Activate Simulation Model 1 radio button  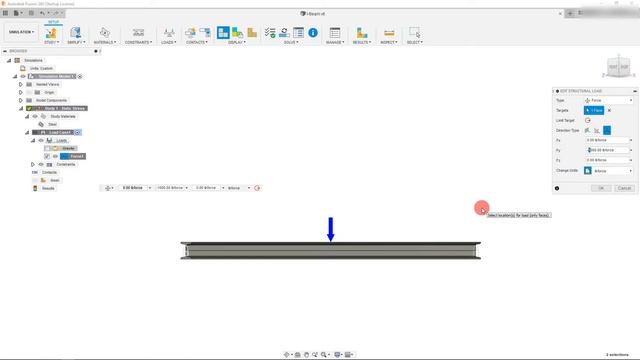80,76
